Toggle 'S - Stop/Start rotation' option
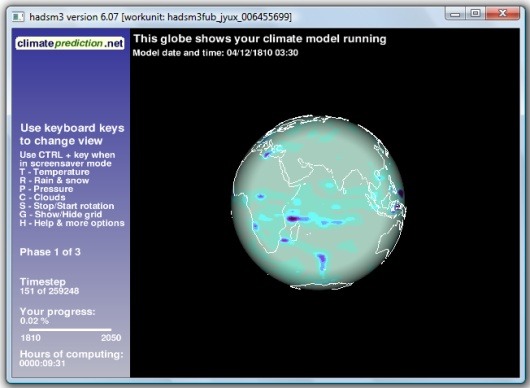Viewport: 530px width, 388px height. (x=67, y=206)
